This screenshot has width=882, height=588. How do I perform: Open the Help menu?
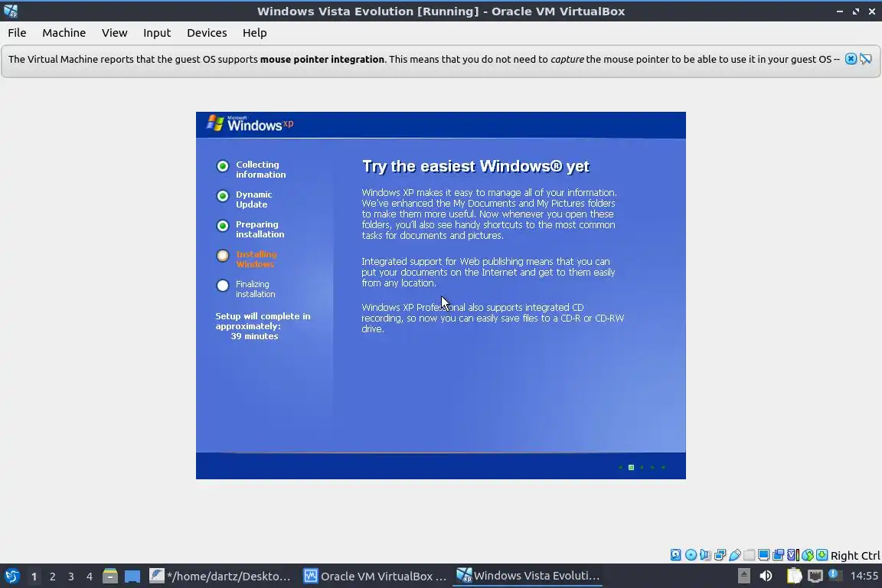coord(254,33)
